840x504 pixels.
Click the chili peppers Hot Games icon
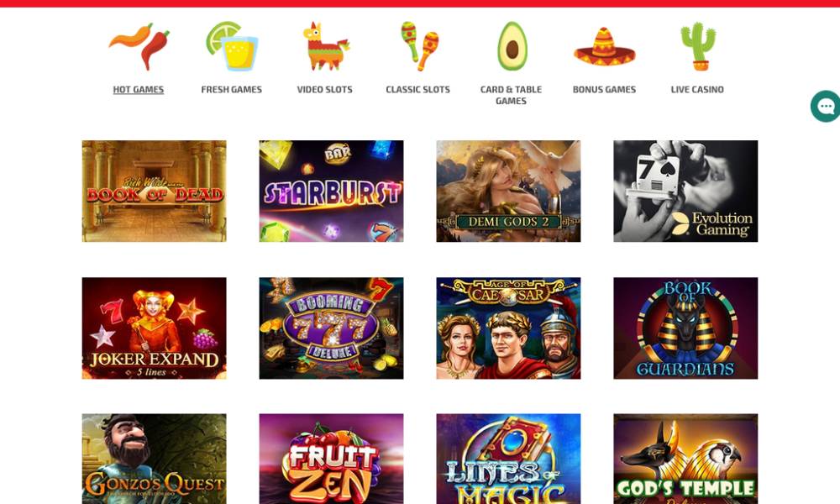(139, 46)
